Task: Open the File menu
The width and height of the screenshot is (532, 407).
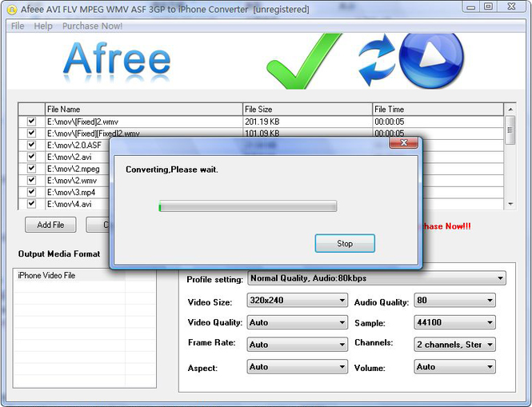Action: [x=18, y=26]
